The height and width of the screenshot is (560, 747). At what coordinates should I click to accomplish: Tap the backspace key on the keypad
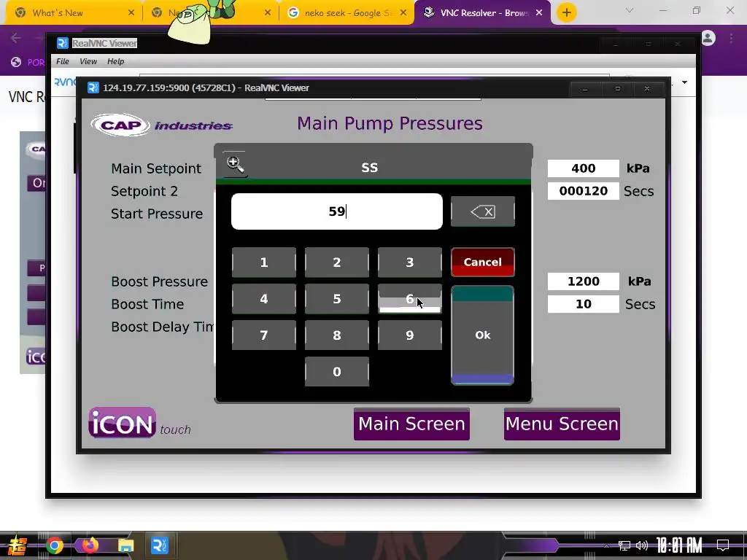(483, 211)
